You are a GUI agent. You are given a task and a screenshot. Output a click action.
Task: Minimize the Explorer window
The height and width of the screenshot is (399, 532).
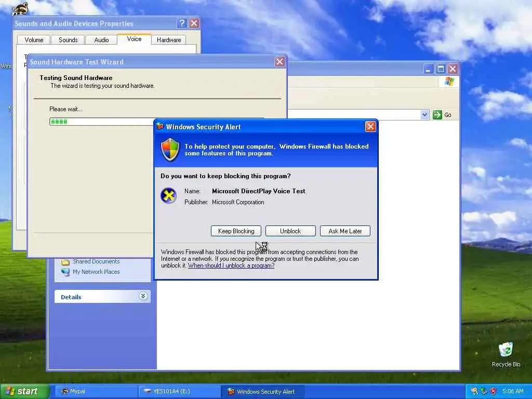429,69
